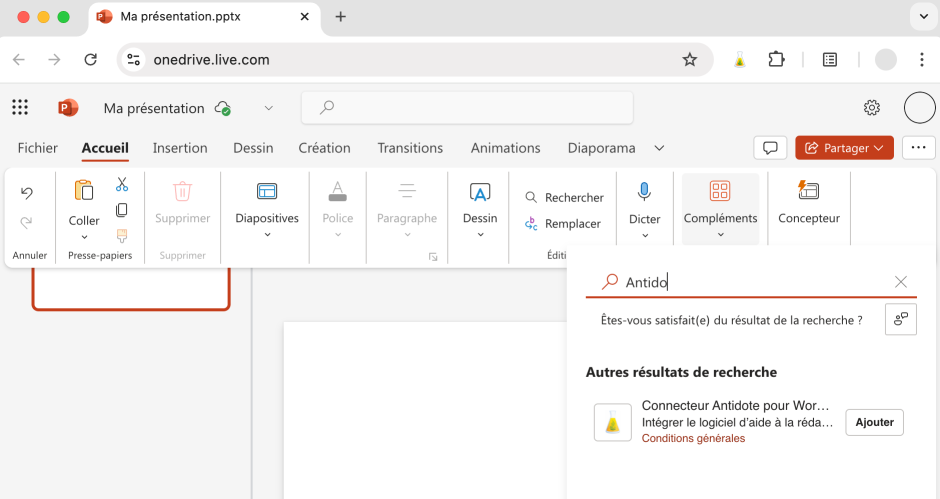Open the settings gear icon

coord(872,108)
